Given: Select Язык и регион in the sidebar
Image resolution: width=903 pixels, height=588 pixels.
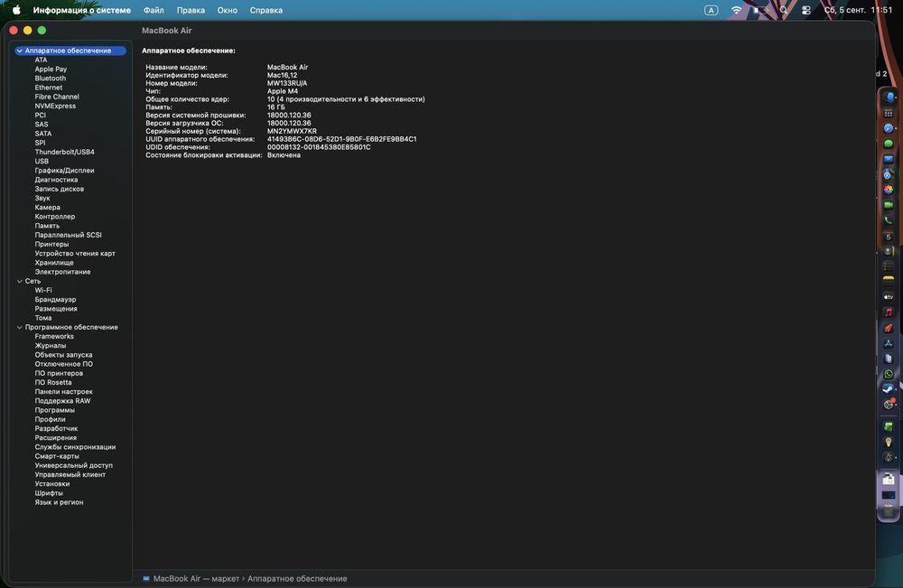Looking at the screenshot, I should coord(59,502).
